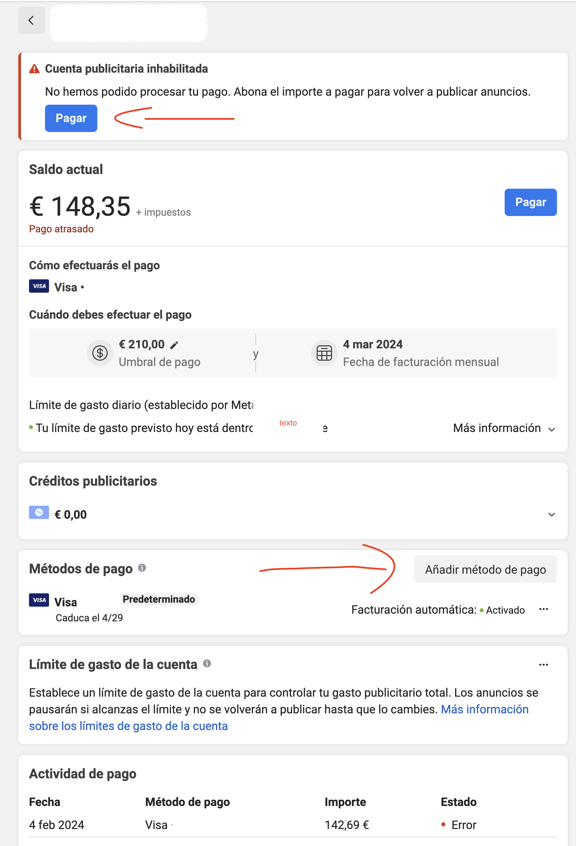
Task: Click Añadir método de pago button
Action: tap(485, 570)
